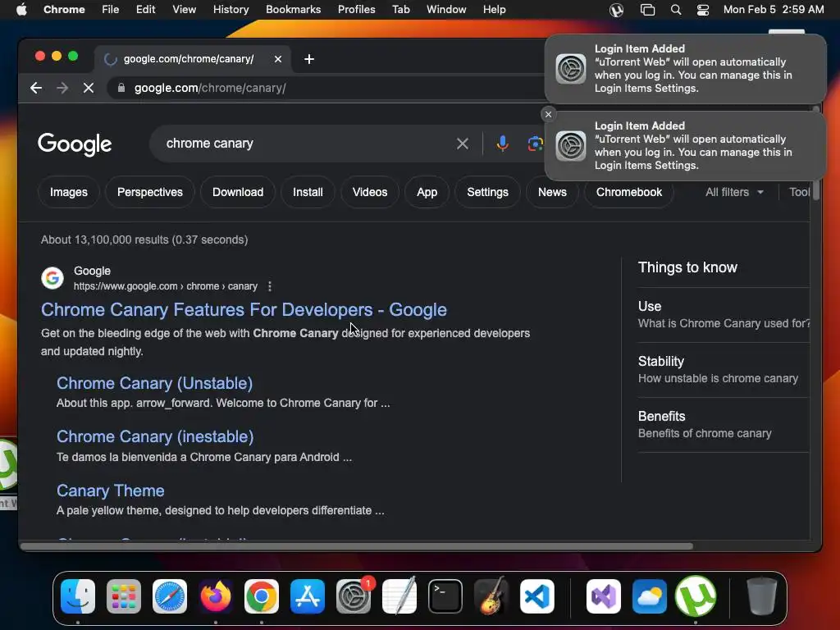Screen dimensions: 840x630
Task: Click the Chrome icon in the Dock
Action: [262, 596]
